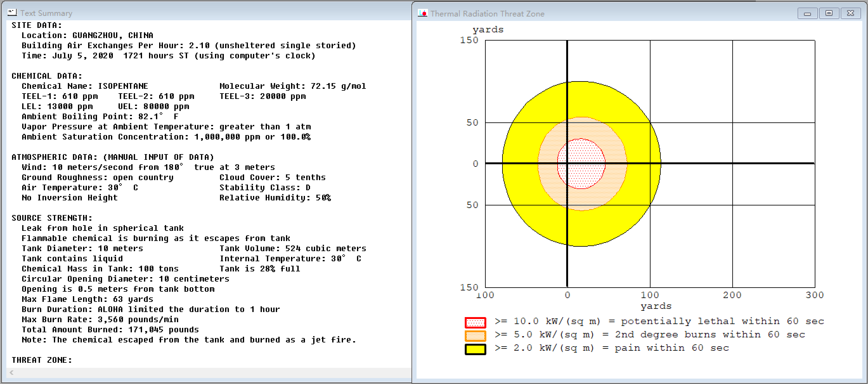Screen dimensions: 868x384
Task: Maximize the Thermal Radiation Threat Zone window
Action: click(x=829, y=14)
